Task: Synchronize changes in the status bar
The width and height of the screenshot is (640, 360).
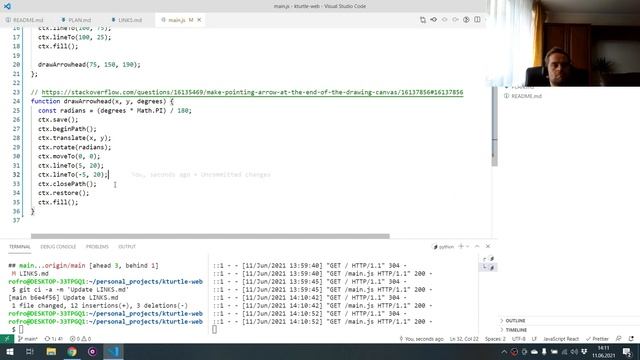Action: (53, 339)
